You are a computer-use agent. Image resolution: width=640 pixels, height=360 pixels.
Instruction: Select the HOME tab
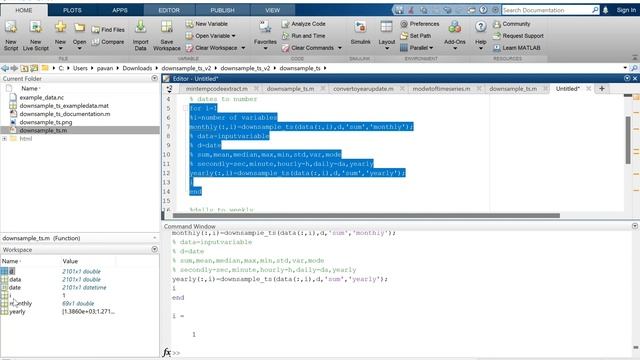click(24, 10)
